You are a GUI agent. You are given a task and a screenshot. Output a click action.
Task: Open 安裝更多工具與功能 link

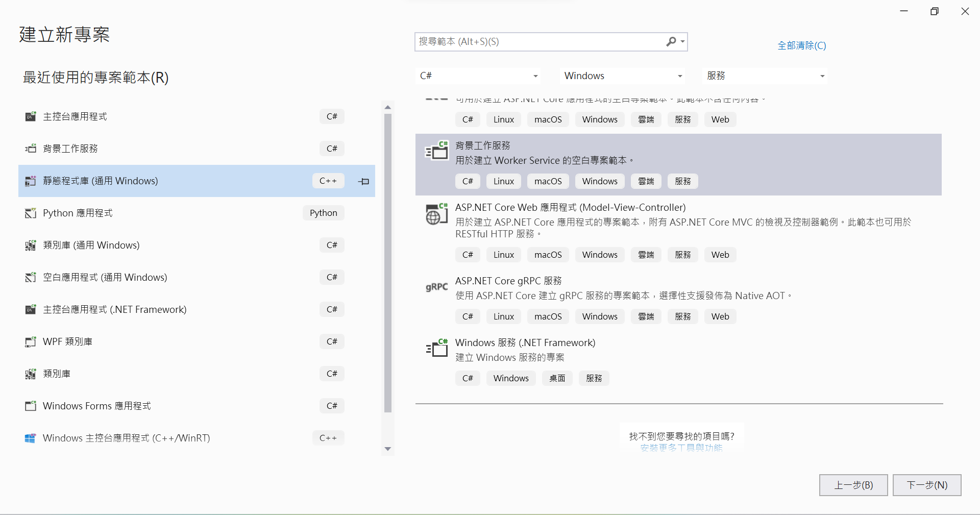[681, 448]
